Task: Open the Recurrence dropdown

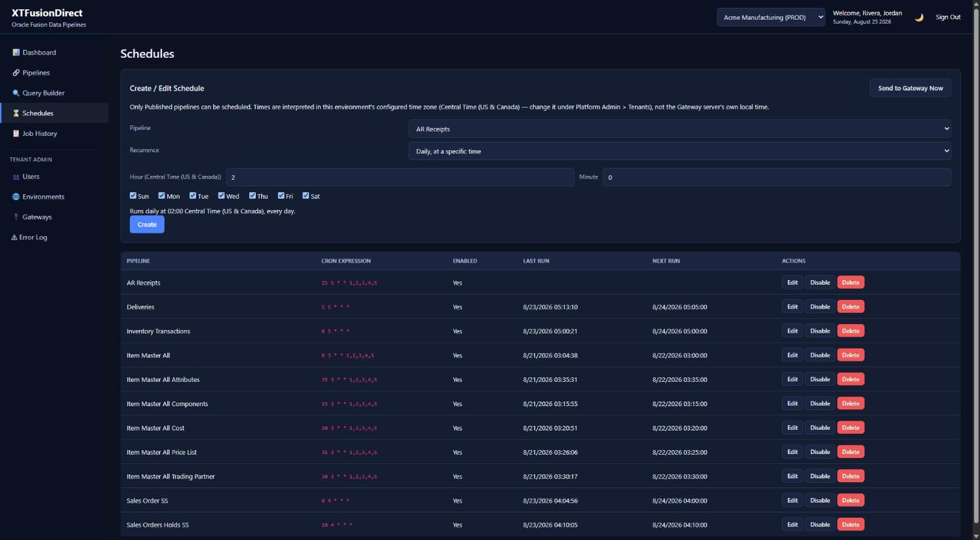Action: (680, 151)
